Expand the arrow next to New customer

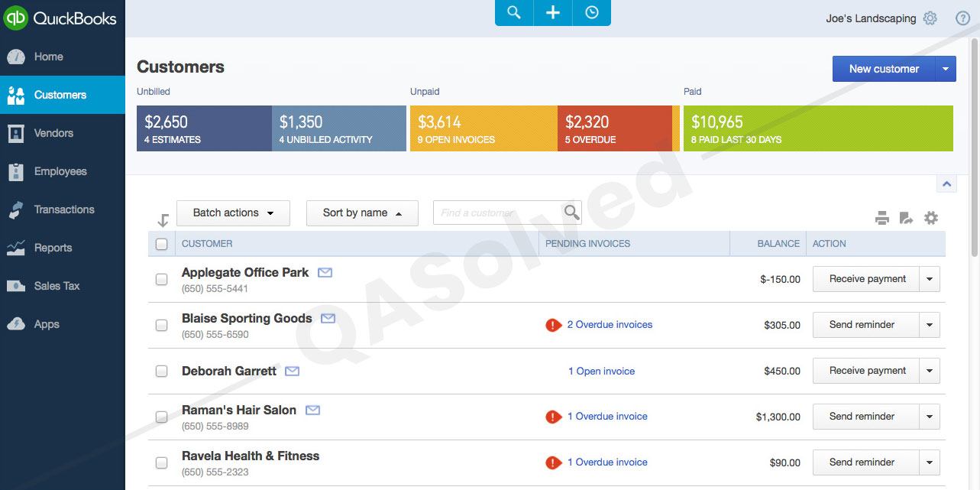coord(946,69)
